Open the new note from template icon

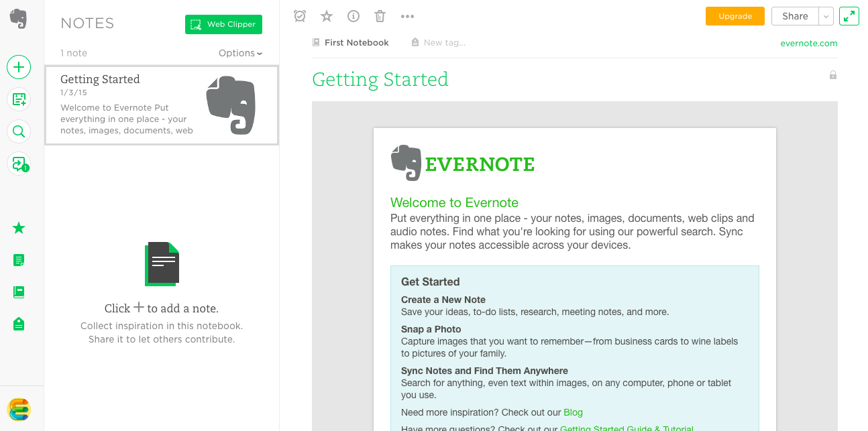coord(19,99)
